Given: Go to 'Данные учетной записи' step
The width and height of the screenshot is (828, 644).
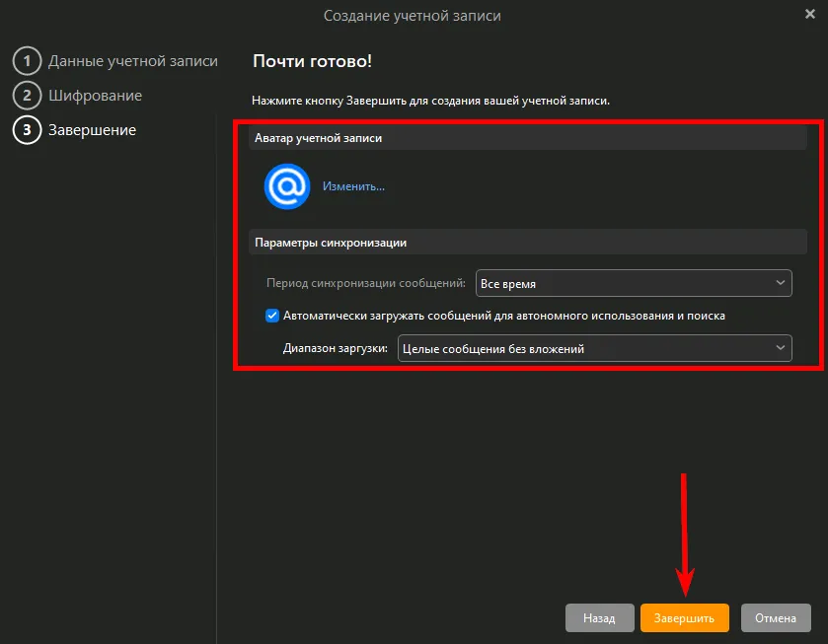Looking at the screenshot, I should (x=132, y=61).
